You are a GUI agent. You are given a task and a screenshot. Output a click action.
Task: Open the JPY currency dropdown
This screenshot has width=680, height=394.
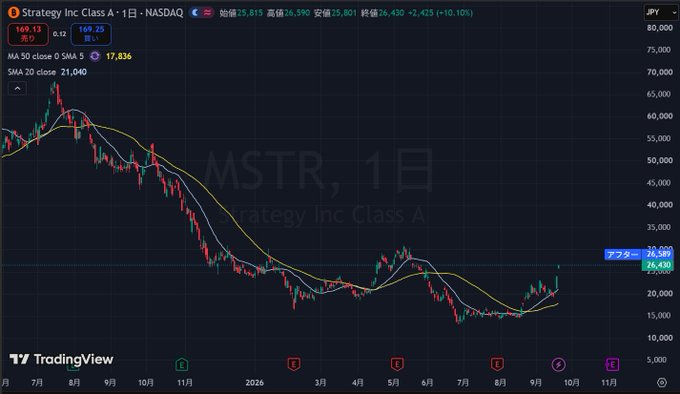[661, 13]
